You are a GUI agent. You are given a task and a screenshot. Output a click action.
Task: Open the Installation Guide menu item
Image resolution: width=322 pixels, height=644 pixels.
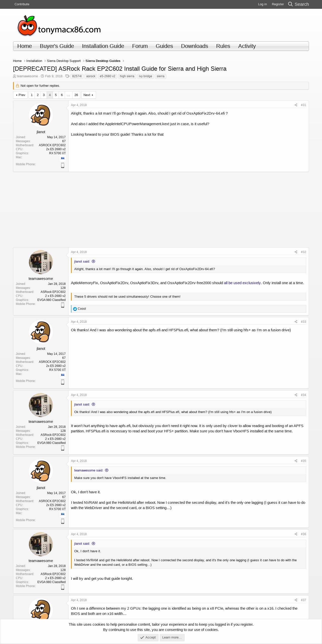103,46
